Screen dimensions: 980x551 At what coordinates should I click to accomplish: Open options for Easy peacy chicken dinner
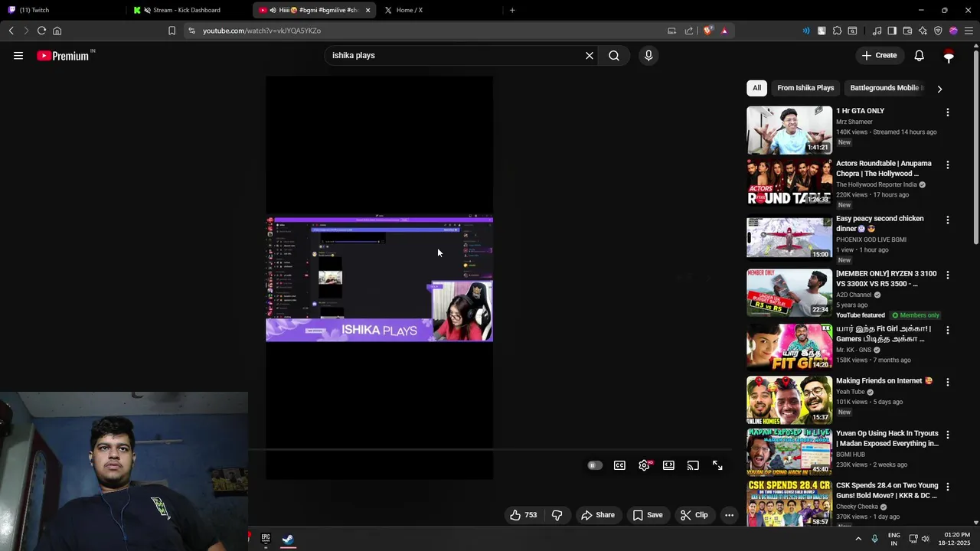[948, 220]
